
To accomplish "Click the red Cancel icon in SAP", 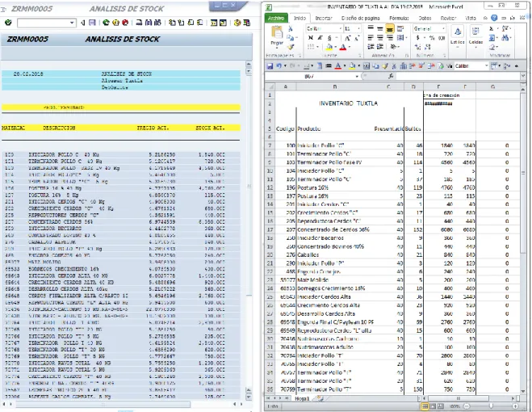I will click(x=125, y=23).
